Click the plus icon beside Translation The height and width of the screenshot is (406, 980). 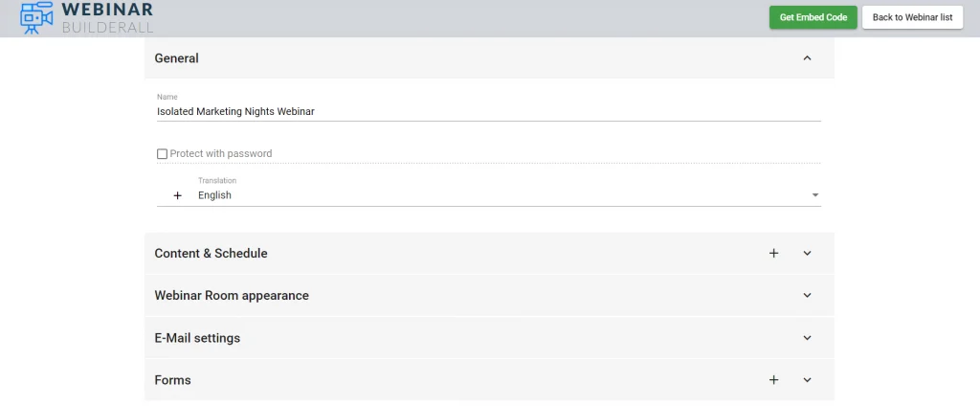(x=177, y=195)
